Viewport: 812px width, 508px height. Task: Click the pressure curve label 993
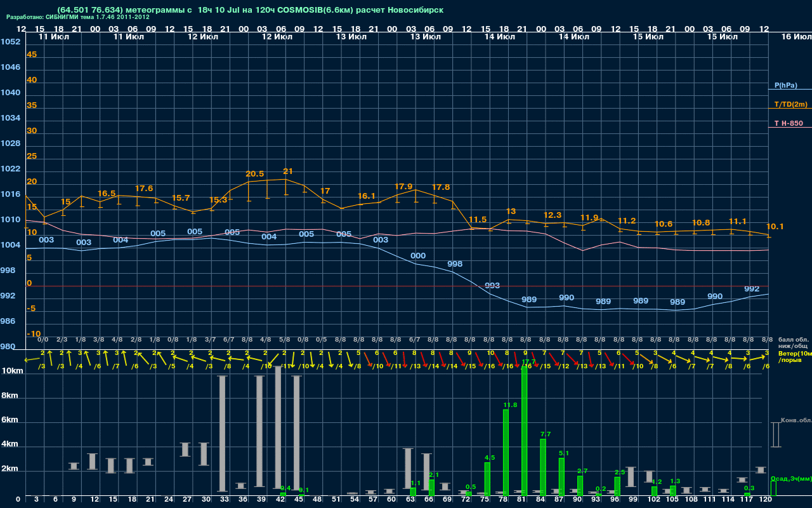point(492,286)
